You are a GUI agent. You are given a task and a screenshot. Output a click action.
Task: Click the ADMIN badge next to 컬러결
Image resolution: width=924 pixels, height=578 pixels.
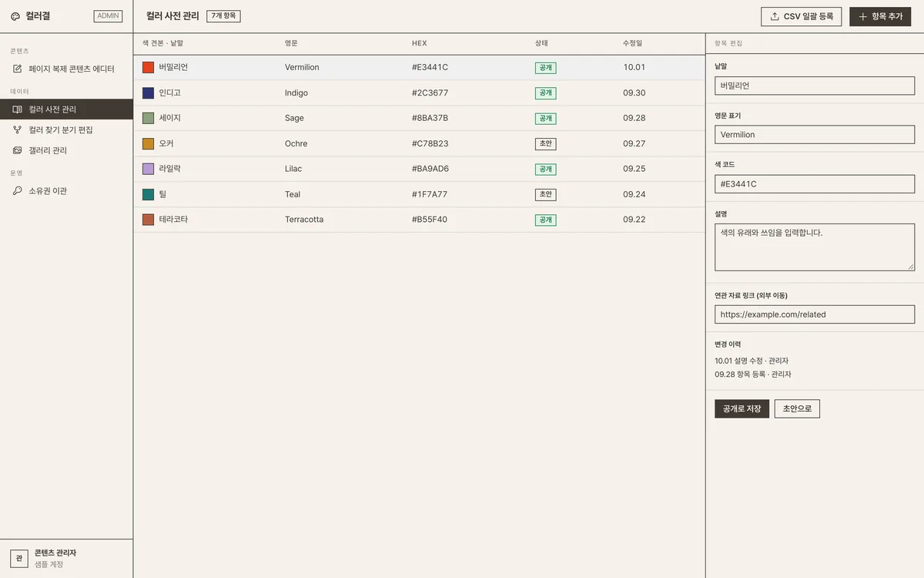coord(108,16)
